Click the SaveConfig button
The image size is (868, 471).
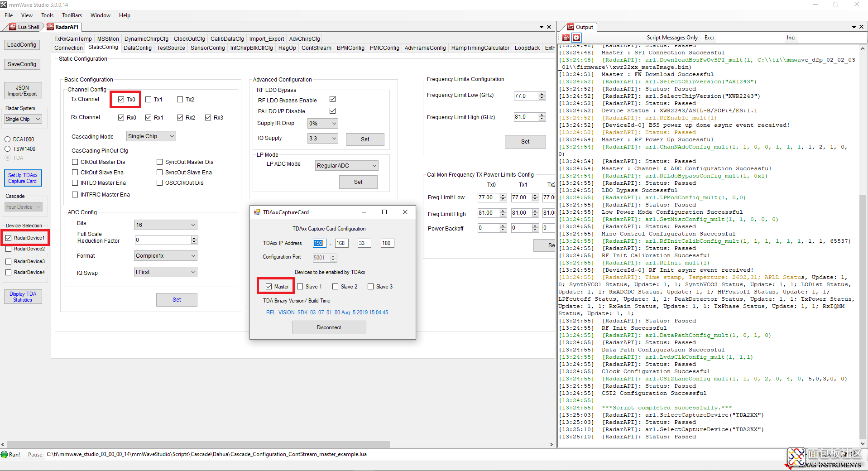(x=22, y=64)
